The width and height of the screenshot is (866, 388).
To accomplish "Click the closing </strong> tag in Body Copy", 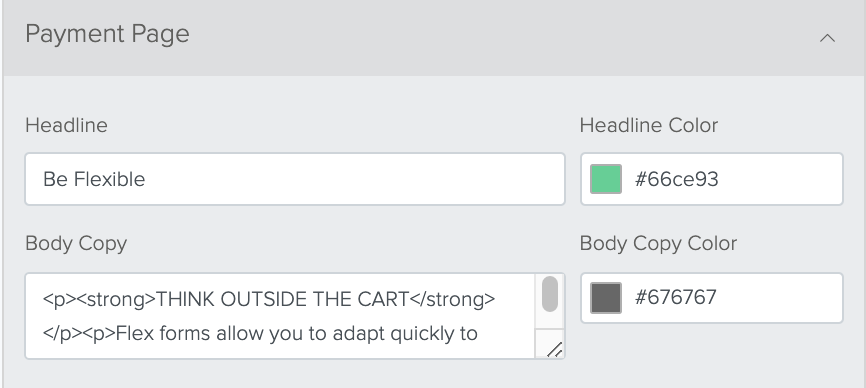I will (x=452, y=299).
